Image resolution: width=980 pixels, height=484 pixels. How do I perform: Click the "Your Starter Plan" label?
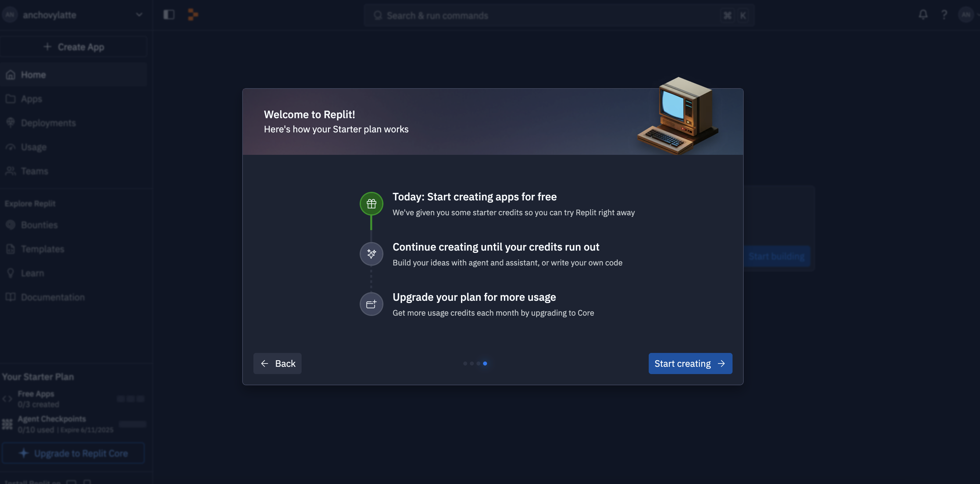pyautogui.click(x=38, y=377)
